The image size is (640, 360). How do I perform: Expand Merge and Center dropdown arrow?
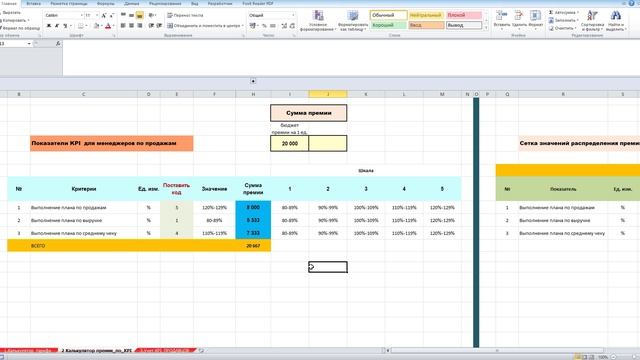point(242,26)
